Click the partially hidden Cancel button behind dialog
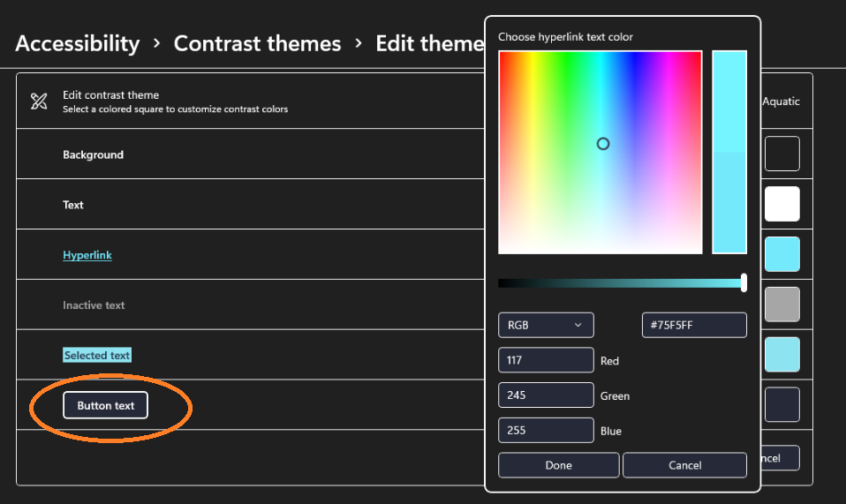The image size is (846, 504). point(780,458)
